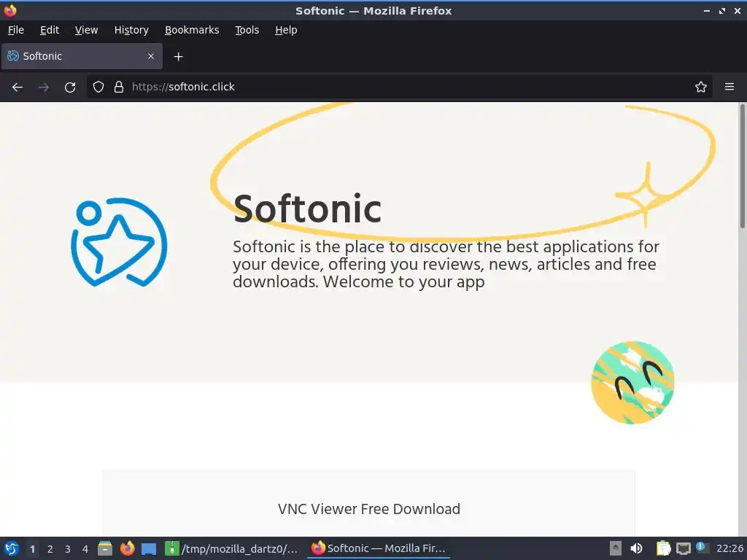This screenshot has width=747, height=560.
Task: Focus Softonic Mozilla Firefox taskbar entry
Action: point(379,548)
